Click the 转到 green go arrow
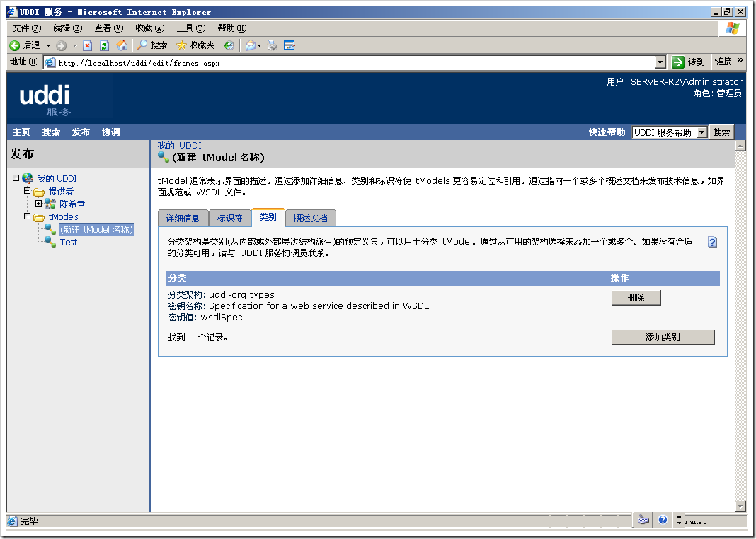This screenshot has height=539, width=756. click(678, 62)
